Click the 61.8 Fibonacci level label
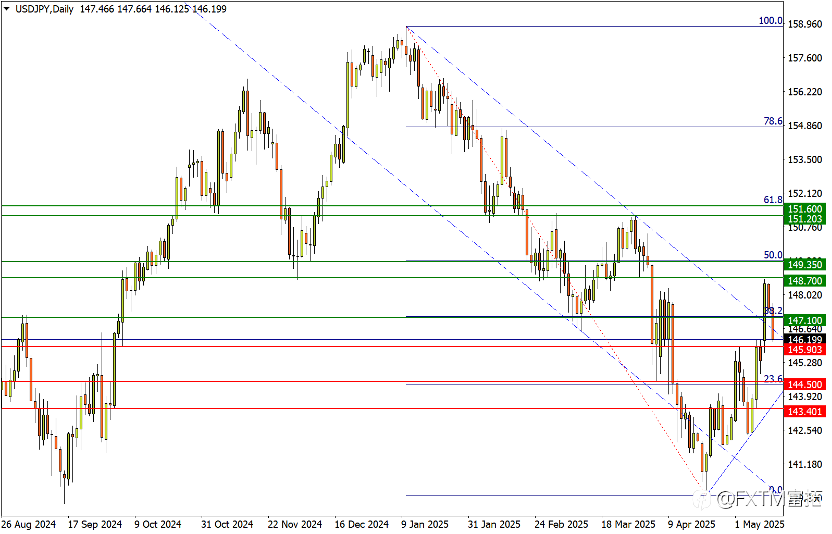Image resolution: width=832 pixels, height=534 pixels. pos(773,200)
